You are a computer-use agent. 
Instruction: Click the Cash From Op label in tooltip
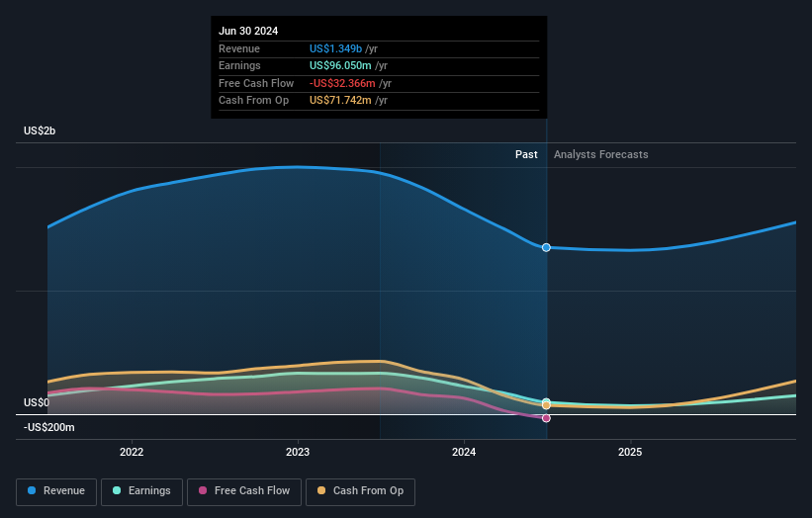254,101
